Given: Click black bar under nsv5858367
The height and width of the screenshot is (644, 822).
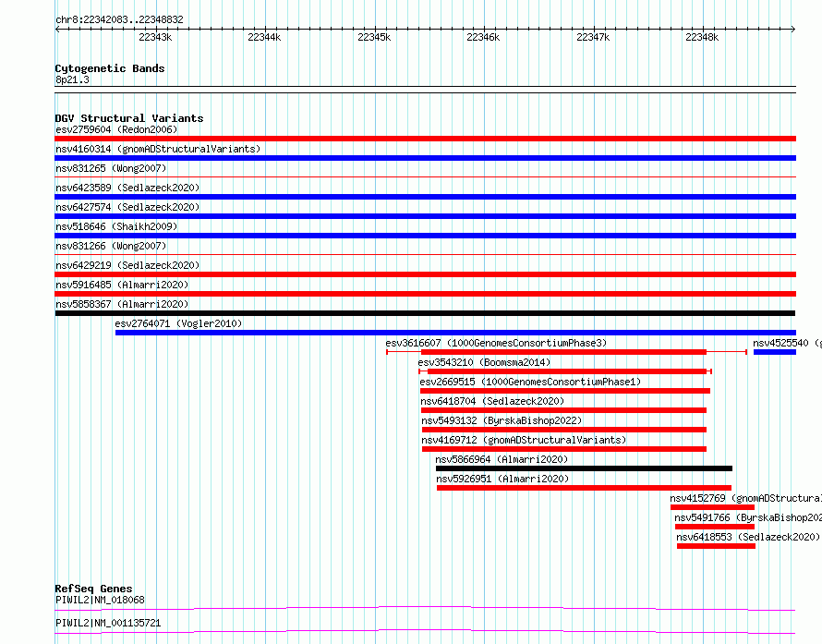Looking at the screenshot, I should (x=425, y=313).
